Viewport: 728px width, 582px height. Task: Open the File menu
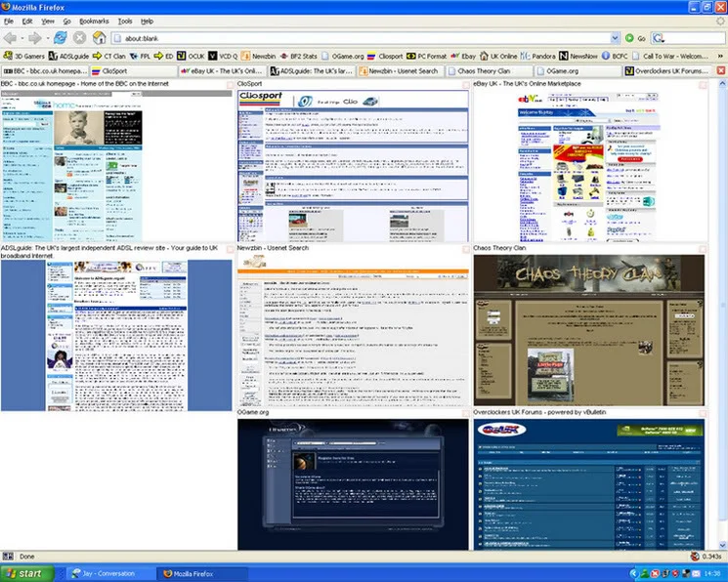(x=9, y=21)
